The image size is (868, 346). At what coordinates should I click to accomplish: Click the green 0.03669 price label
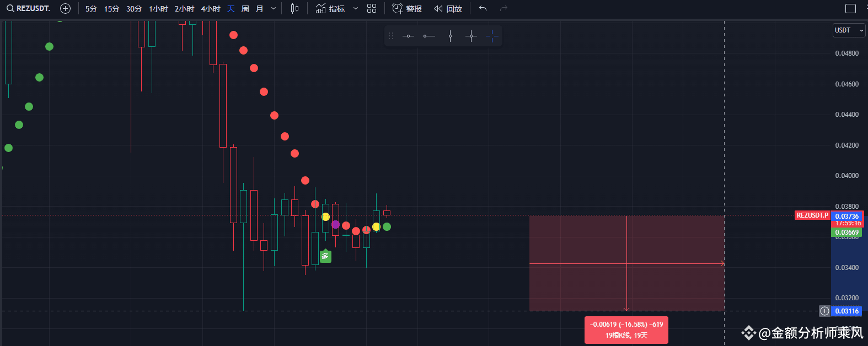pos(846,233)
